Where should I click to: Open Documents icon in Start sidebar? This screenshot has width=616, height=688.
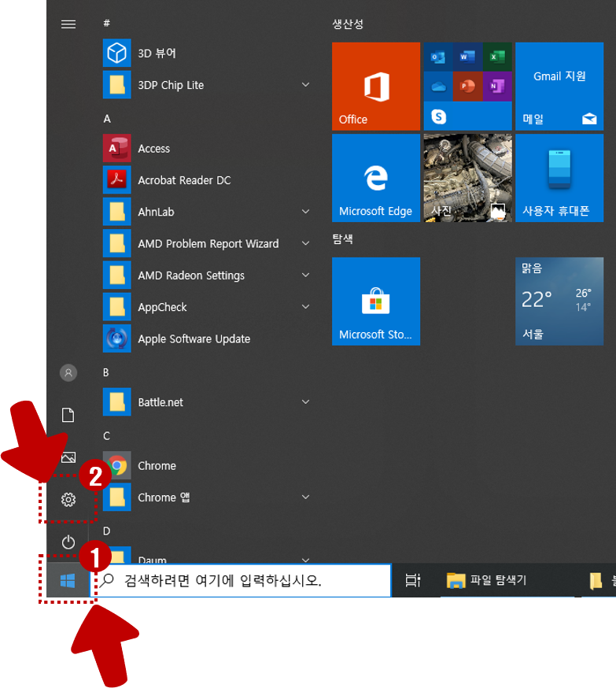pos(68,415)
